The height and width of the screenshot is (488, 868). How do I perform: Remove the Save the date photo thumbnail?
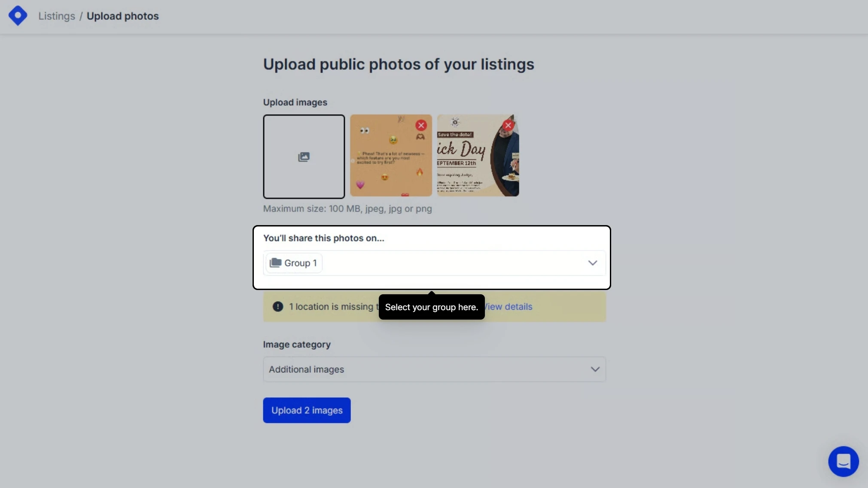508,125
